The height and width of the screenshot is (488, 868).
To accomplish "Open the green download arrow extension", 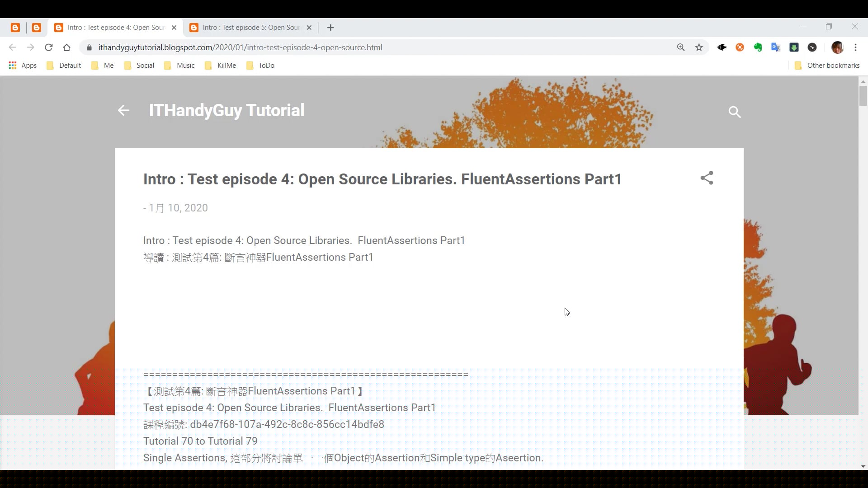I will coord(794,47).
